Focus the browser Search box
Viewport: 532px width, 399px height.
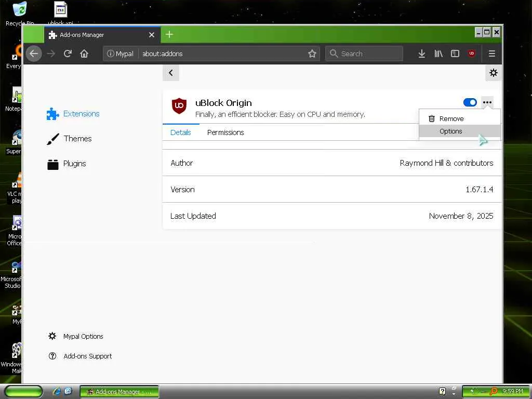(364, 54)
